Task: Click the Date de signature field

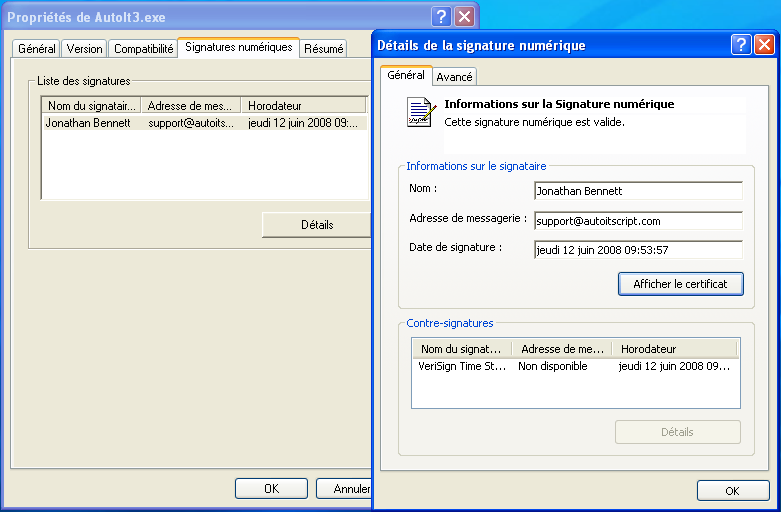Action: point(638,250)
